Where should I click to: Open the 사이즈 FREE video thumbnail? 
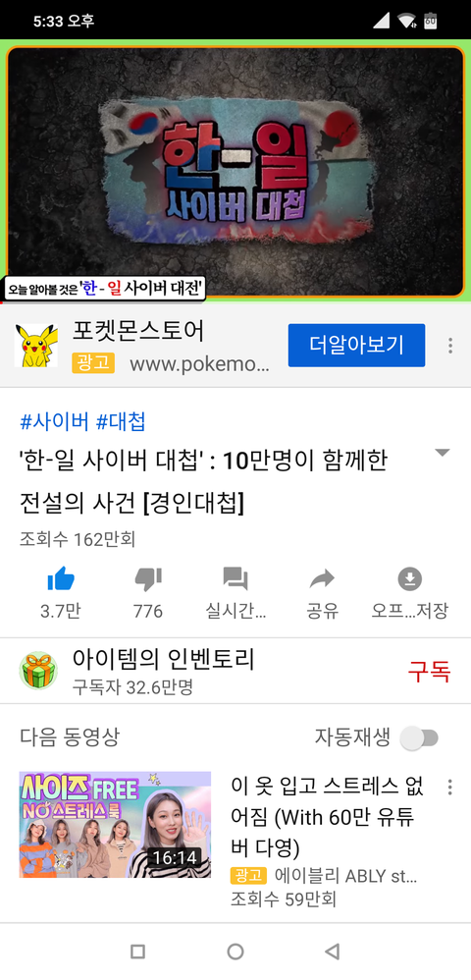pyautogui.click(x=115, y=825)
